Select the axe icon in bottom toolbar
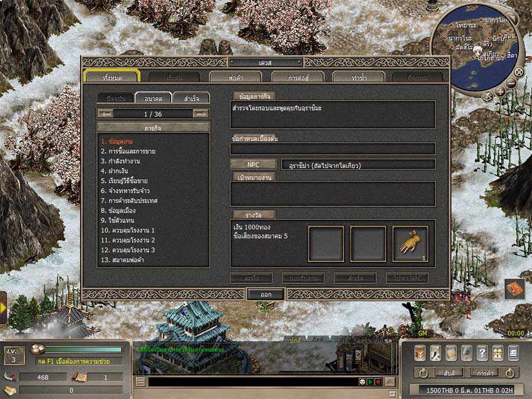 pyautogui.click(x=466, y=353)
